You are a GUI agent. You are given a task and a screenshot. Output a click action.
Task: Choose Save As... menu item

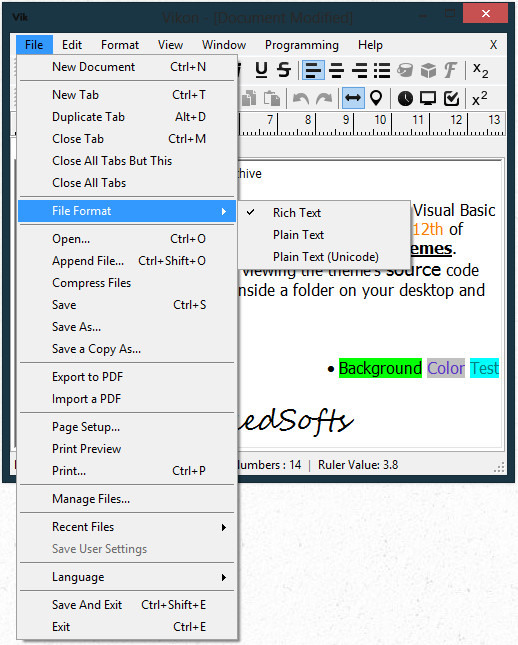click(x=127, y=327)
